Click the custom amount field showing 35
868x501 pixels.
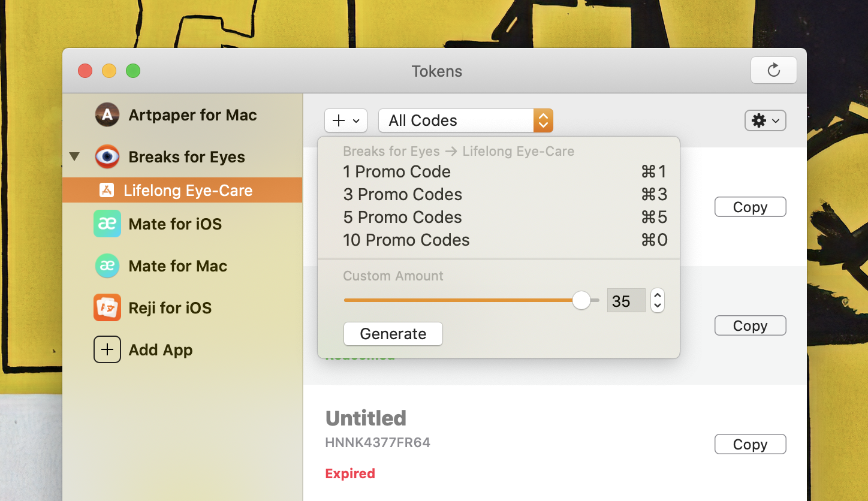pyautogui.click(x=626, y=300)
